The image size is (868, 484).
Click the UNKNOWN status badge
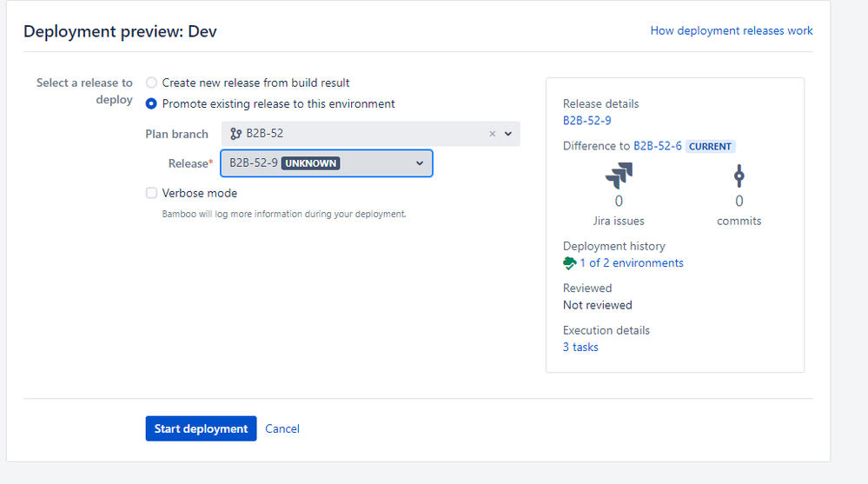(310, 163)
